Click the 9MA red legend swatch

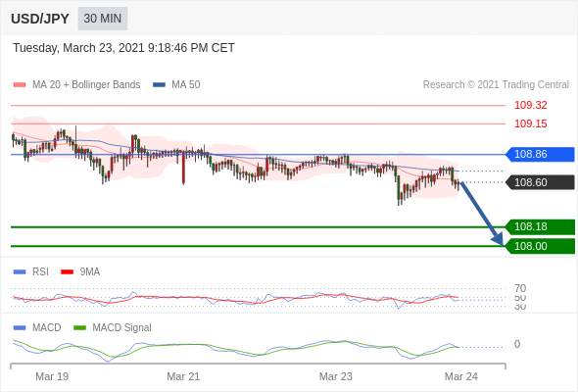67,272
